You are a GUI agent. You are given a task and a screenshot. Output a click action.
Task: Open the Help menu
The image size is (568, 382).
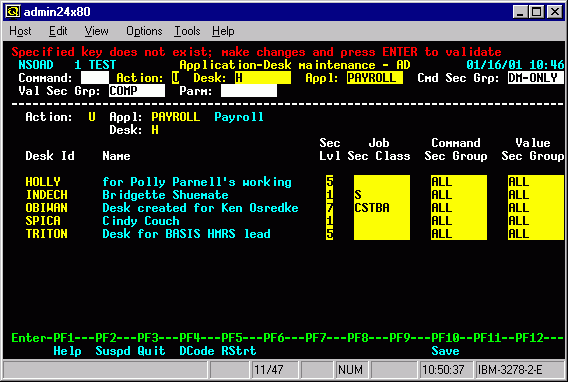click(223, 31)
